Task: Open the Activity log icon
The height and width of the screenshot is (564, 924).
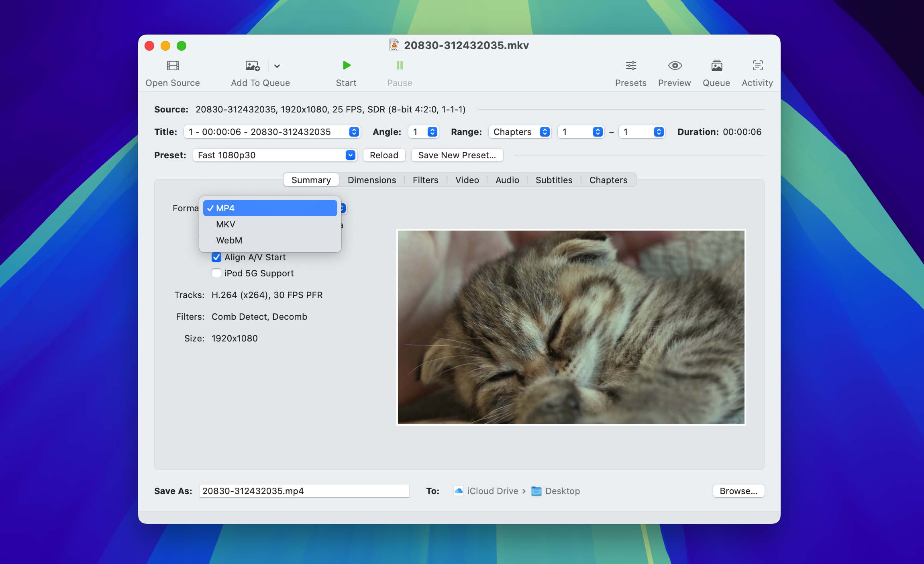Action: pos(757,65)
